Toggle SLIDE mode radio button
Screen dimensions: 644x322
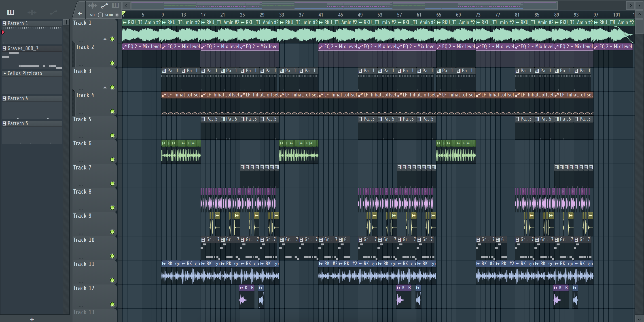(117, 15)
